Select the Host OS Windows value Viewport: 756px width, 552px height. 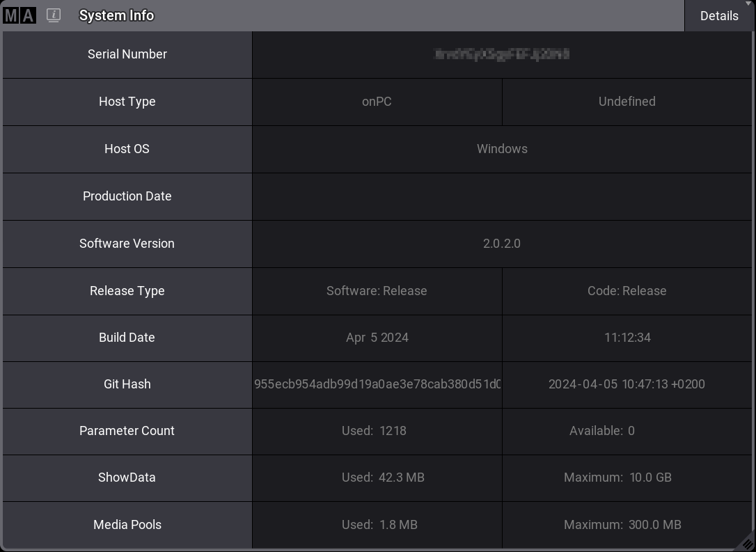(501, 149)
